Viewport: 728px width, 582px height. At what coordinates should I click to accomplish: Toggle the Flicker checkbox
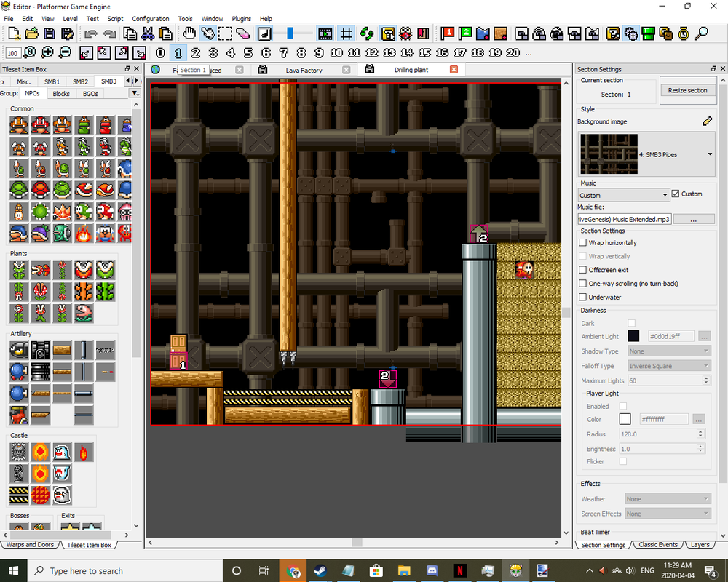623,461
